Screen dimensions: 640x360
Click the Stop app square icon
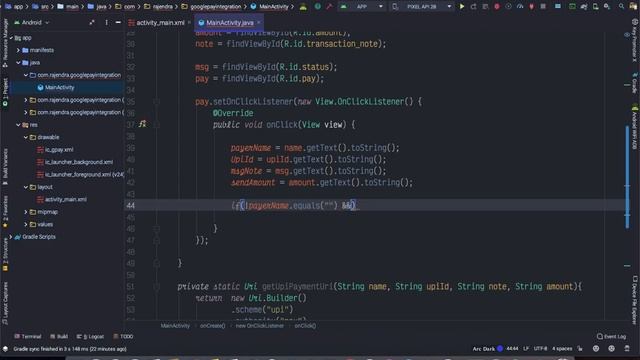(543, 7)
